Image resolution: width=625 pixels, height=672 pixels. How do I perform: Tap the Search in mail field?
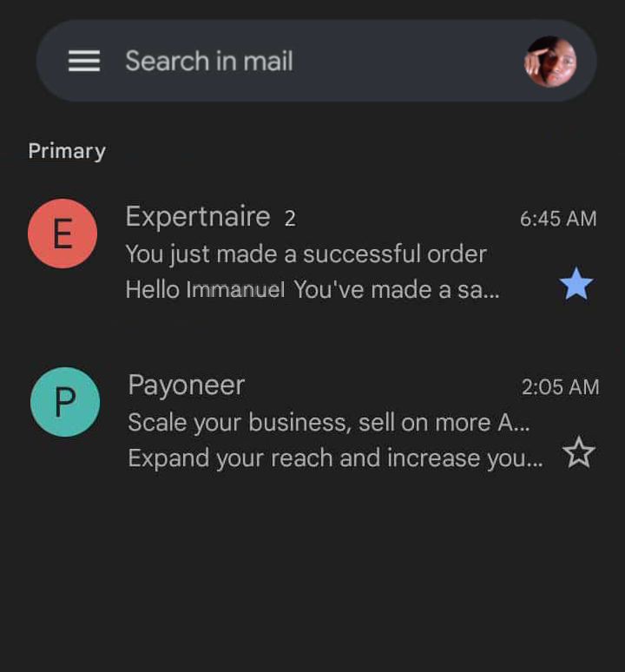209,61
